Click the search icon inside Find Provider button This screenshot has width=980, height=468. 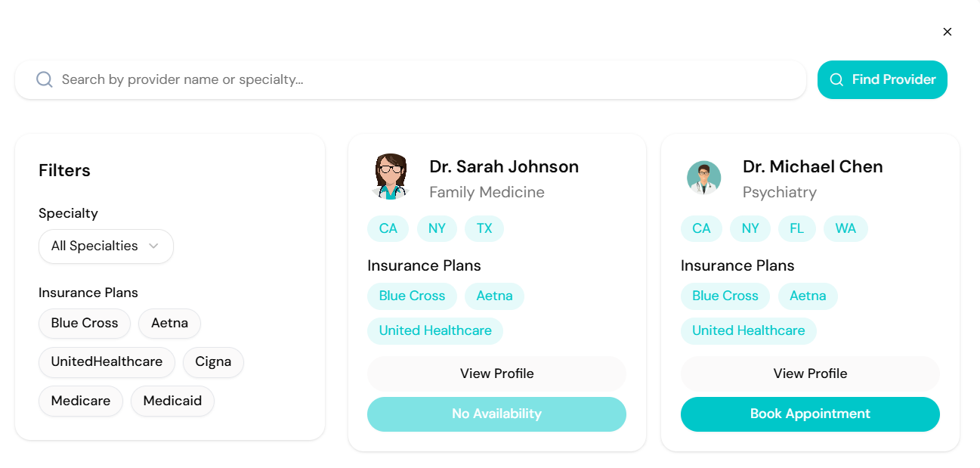(836, 79)
